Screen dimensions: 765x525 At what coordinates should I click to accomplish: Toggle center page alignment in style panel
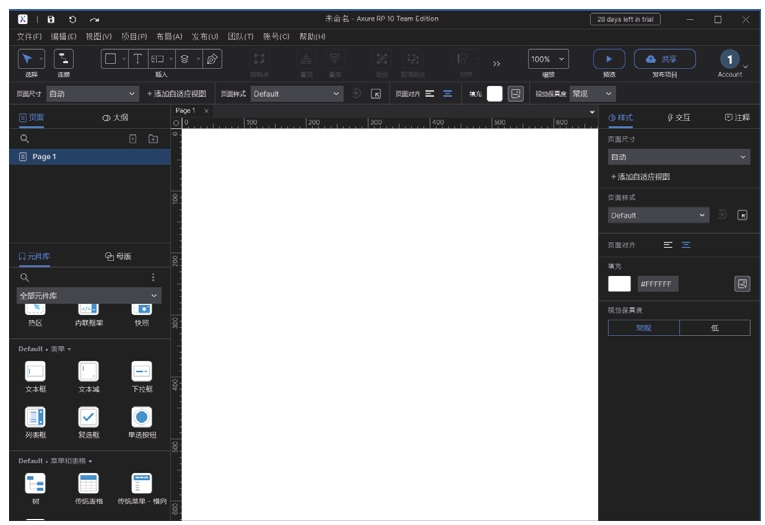(686, 245)
